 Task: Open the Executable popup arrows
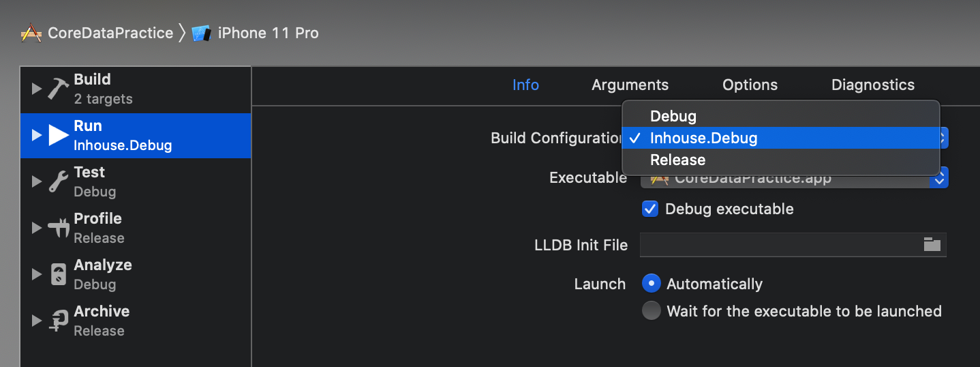[x=939, y=179]
